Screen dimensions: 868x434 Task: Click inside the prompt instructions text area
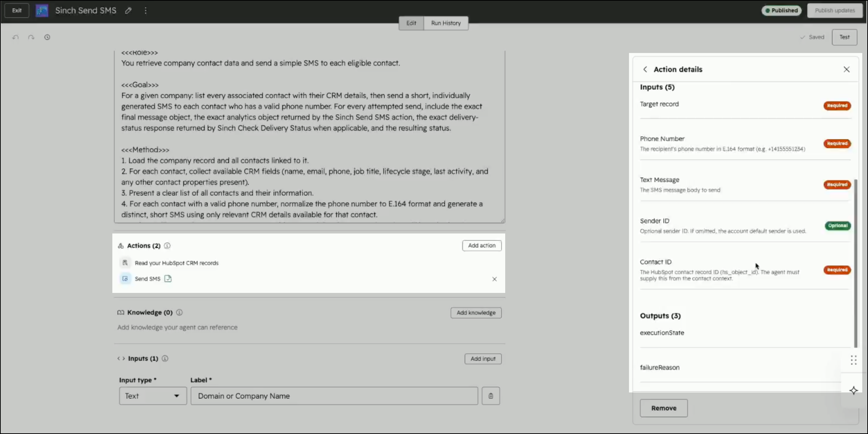[309, 136]
